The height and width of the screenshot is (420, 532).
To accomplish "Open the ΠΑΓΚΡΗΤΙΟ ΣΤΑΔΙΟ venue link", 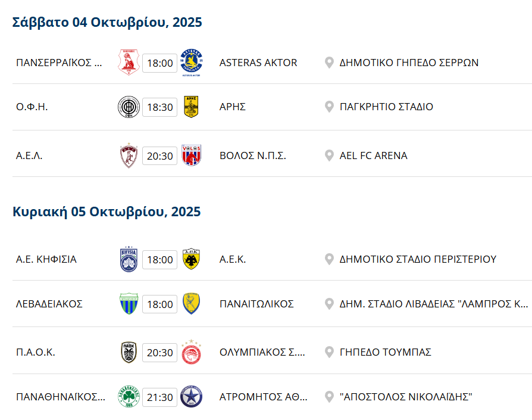I will tap(386, 107).
